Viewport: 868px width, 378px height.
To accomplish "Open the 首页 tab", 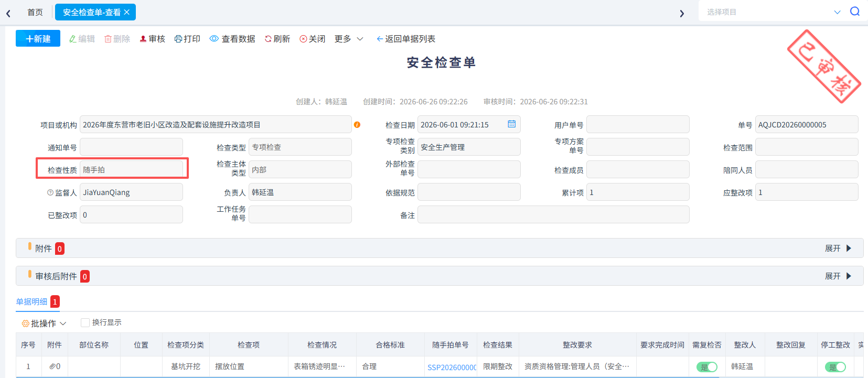I will click(35, 12).
